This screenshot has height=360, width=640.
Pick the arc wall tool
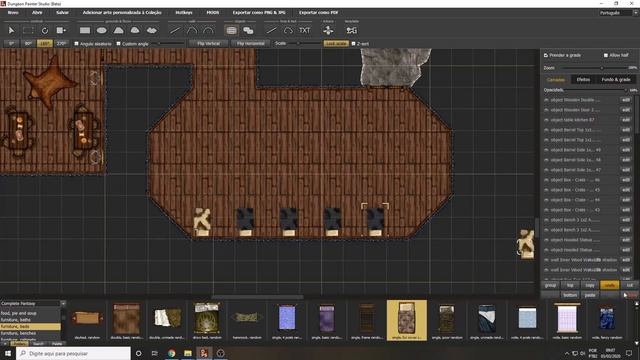(208, 31)
